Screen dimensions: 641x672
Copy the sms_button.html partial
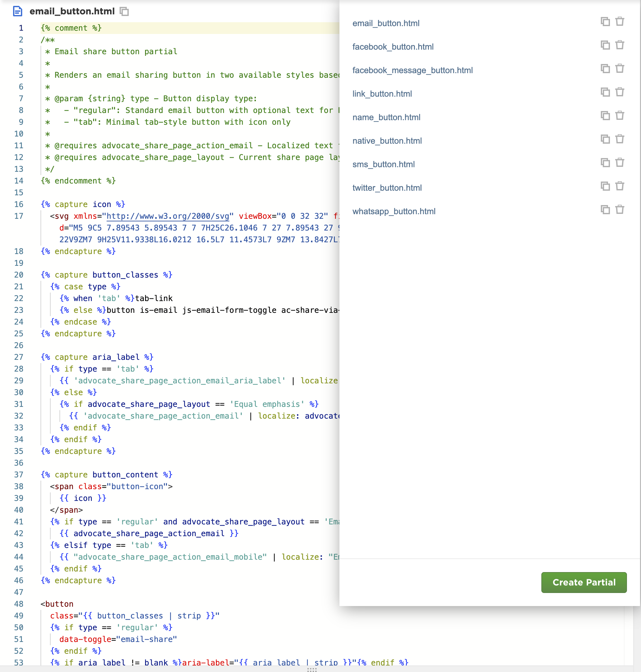tap(605, 163)
